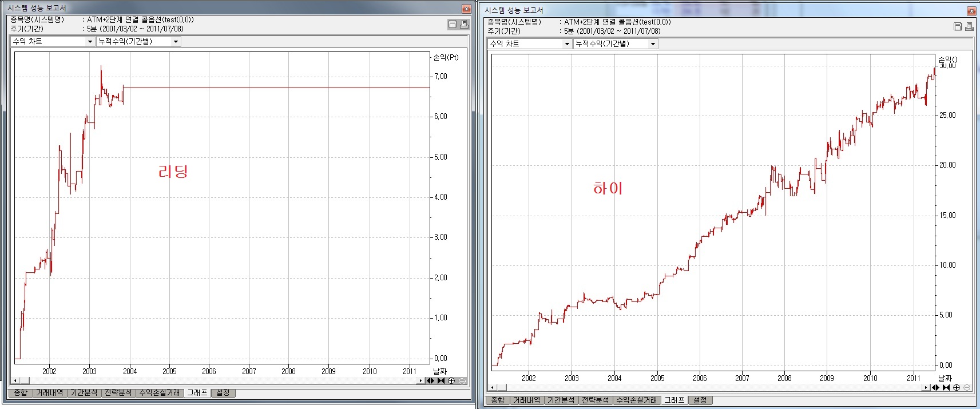Open the 수익 차트 dropdown in right window

click(567, 44)
